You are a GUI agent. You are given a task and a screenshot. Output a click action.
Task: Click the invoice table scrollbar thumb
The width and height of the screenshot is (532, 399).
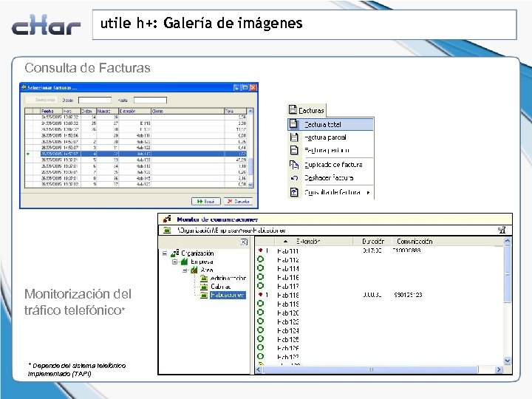[x=250, y=166]
